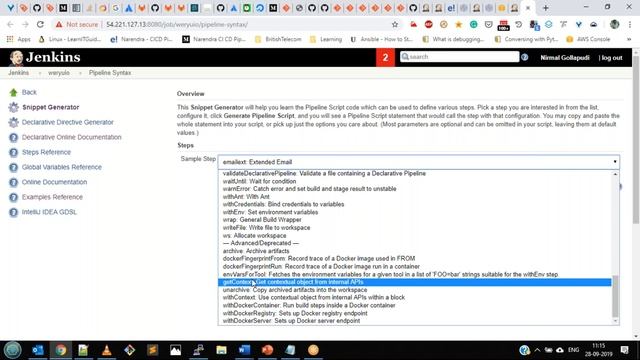The width and height of the screenshot is (640, 360).
Task: Open File Explorer from the taskbar
Action: point(221,350)
